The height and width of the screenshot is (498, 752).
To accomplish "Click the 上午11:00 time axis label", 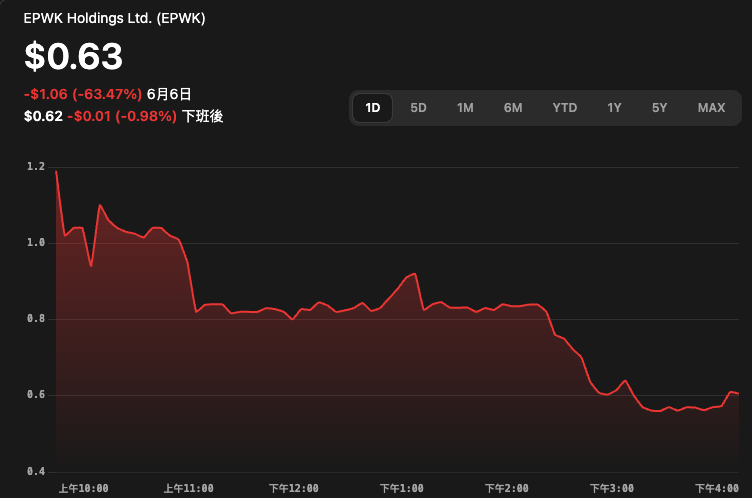I will click(188, 488).
